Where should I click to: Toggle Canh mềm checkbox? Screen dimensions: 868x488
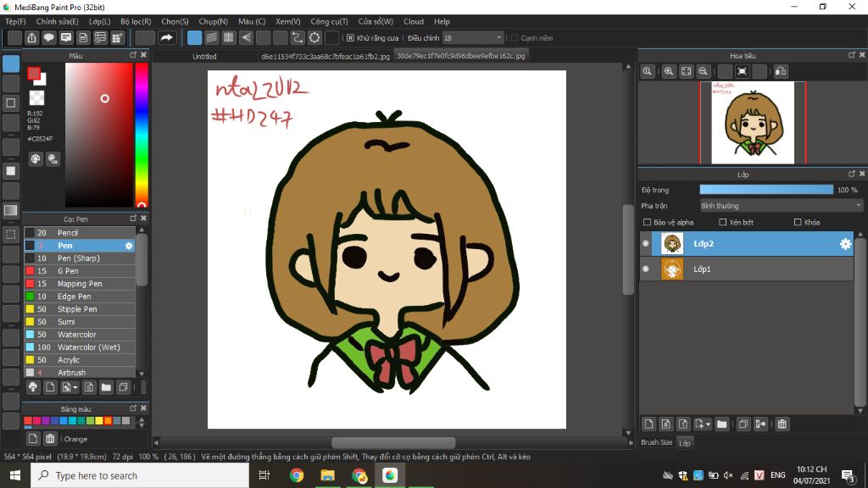coord(515,38)
